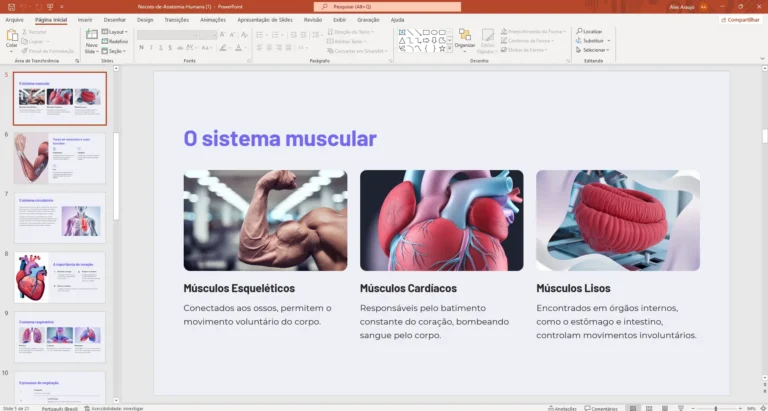768x411 pixels.
Task: Open the Apresentação de Slides tab
Action: [x=265, y=20]
